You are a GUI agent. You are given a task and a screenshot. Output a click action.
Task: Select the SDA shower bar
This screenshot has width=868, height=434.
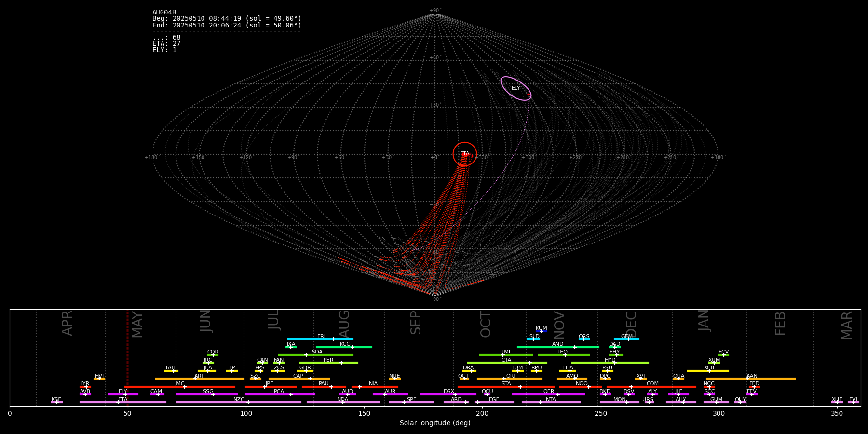tap(316, 355)
